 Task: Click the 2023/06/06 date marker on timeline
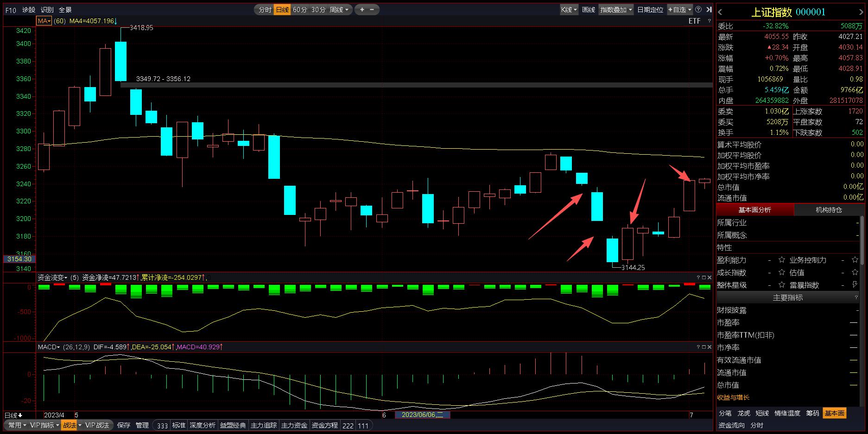coord(422,415)
